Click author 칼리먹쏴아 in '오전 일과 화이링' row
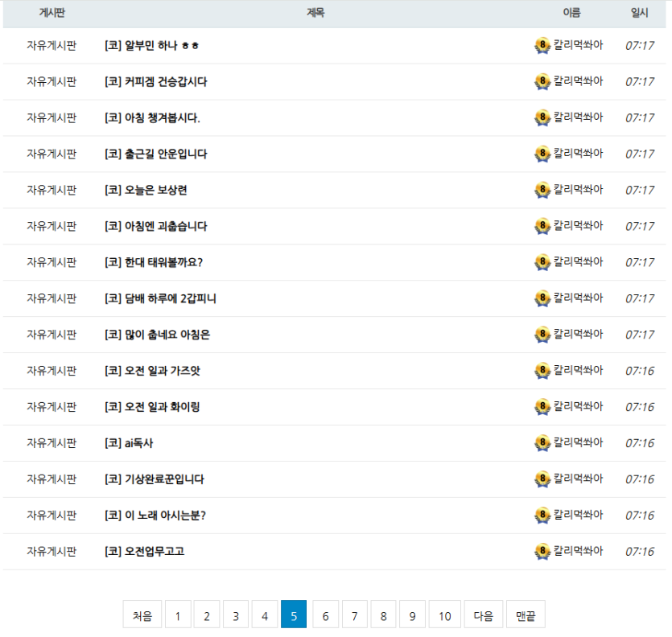The height and width of the screenshot is (637, 672). tap(578, 406)
